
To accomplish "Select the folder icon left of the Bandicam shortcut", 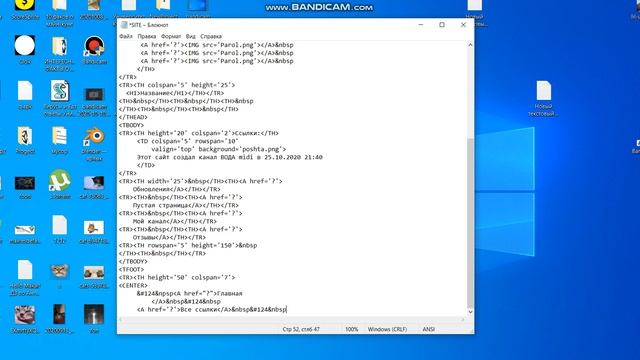I will coord(60,46).
